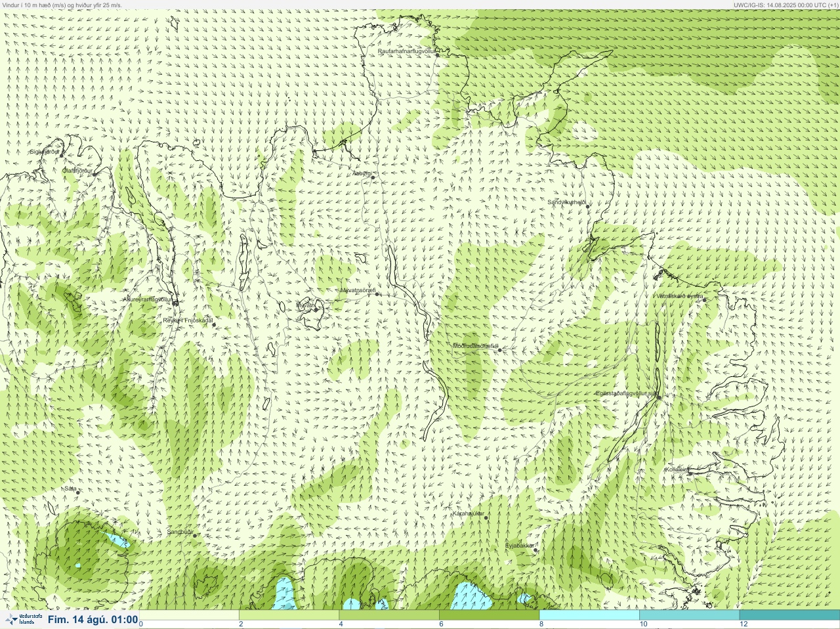Click the Siglufjörður station label
Screen dimensions: 840x629
(x=45, y=152)
